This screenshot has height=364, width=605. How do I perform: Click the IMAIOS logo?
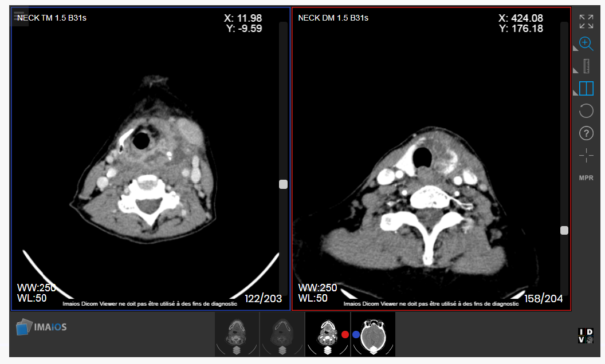tap(41, 327)
